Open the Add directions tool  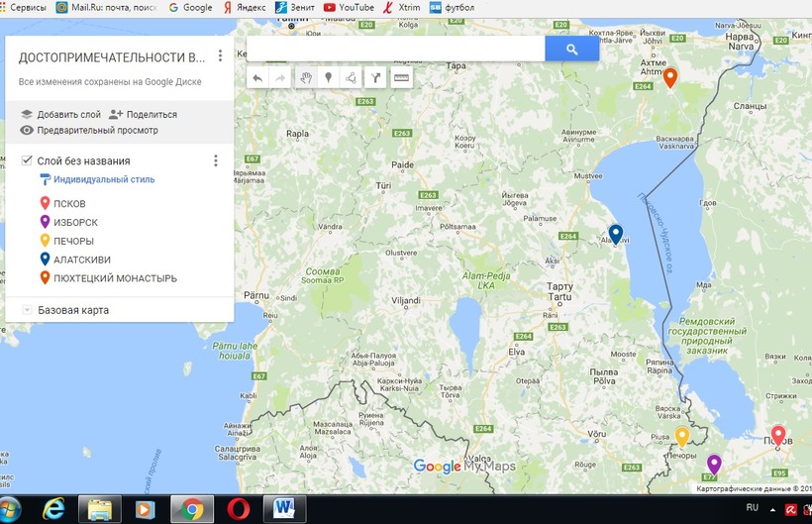point(375,78)
